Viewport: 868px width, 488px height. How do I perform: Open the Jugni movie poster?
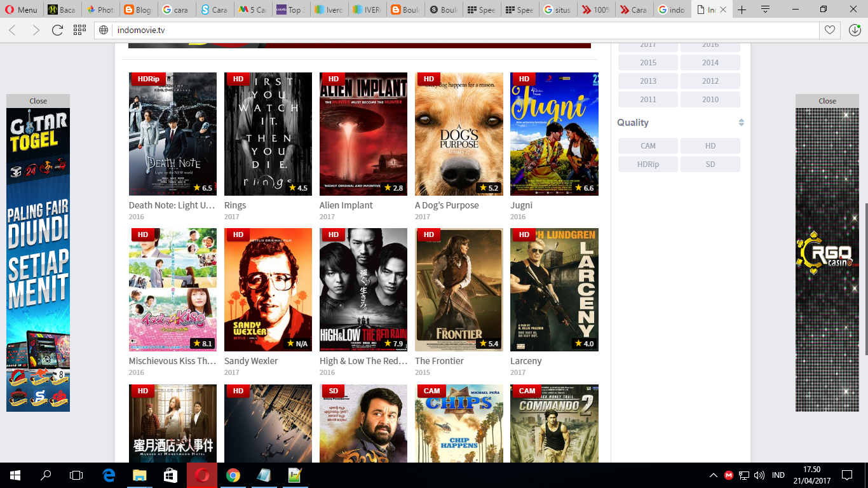click(x=554, y=134)
